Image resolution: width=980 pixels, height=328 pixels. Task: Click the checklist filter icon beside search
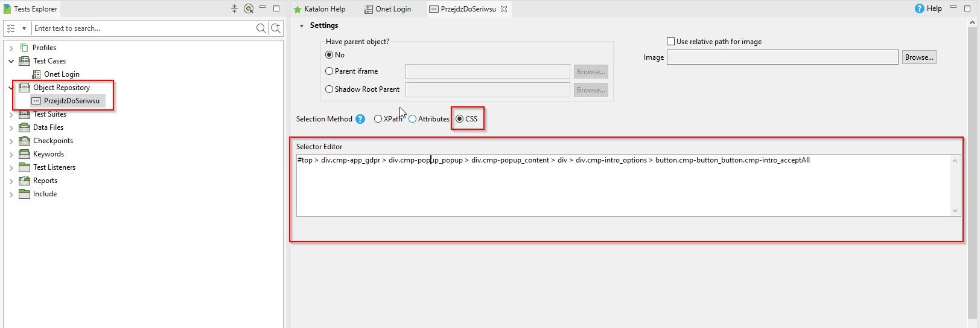(x=11, y=28)
